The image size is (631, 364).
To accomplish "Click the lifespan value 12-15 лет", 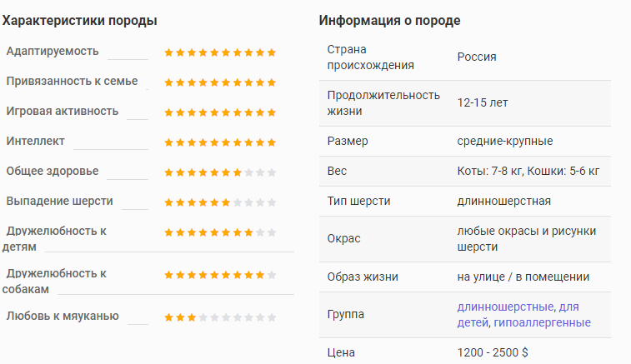I will 483,103.
